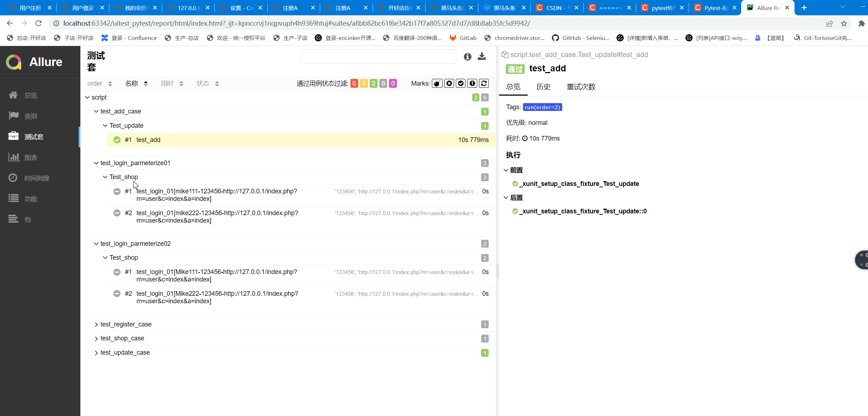Viewport: 868px width, 416px height.
Task: Open the 总览 overview page in sidebar
Action: pyautogui.click(x=30, y=95)
